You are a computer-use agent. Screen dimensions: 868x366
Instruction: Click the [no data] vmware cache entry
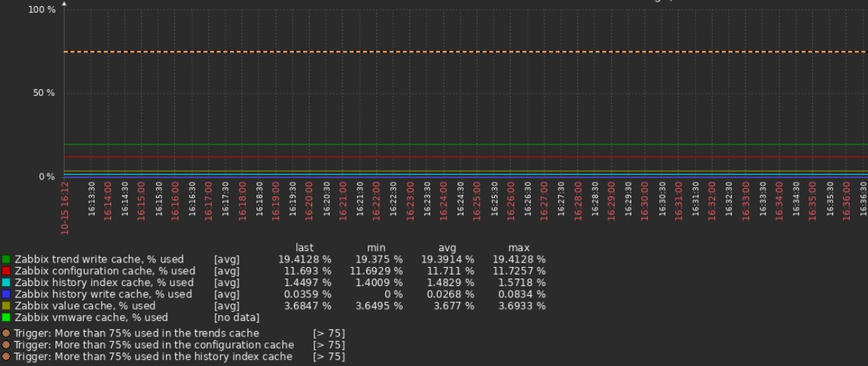click(x=236, y=317)
